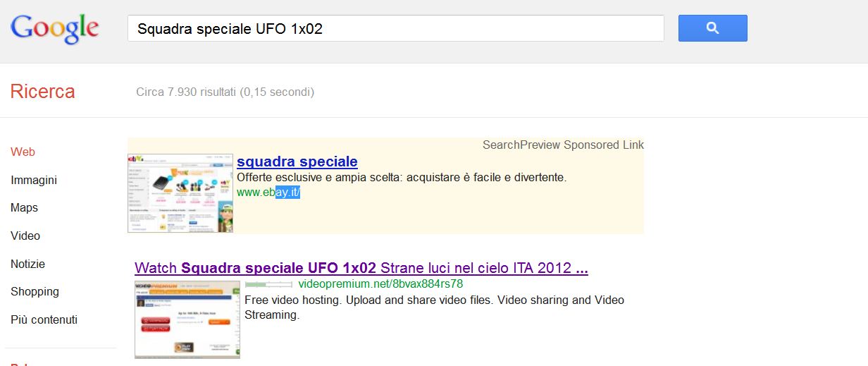Click the search box with UFO query
The image size is (868, 366).
coord(395,29)
